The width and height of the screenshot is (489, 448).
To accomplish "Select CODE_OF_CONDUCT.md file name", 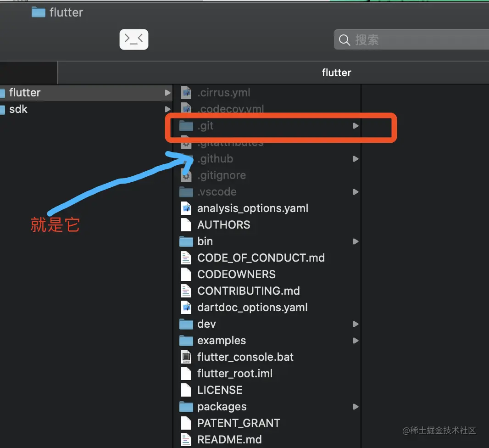I will pos(261,258).
